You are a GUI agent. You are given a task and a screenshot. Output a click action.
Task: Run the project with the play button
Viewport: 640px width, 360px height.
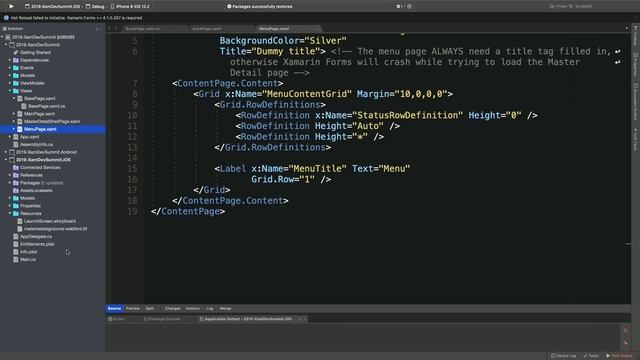[11, 6]
